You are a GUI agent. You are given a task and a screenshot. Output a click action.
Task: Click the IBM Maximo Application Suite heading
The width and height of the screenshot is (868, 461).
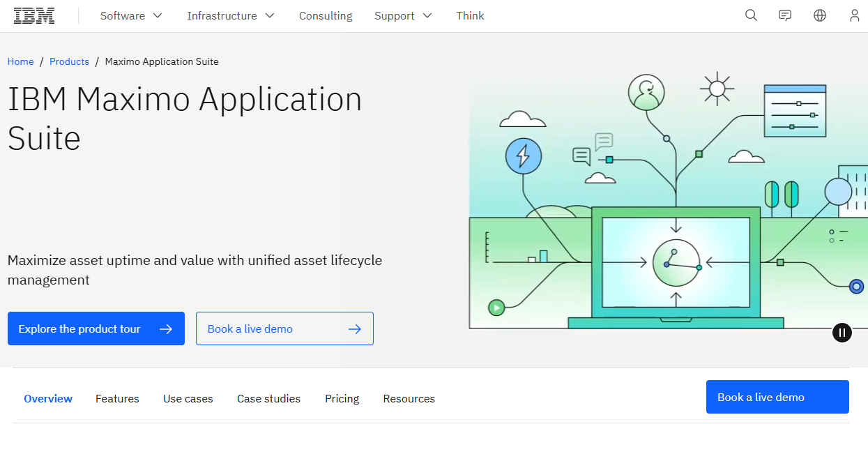click(185, 119)
